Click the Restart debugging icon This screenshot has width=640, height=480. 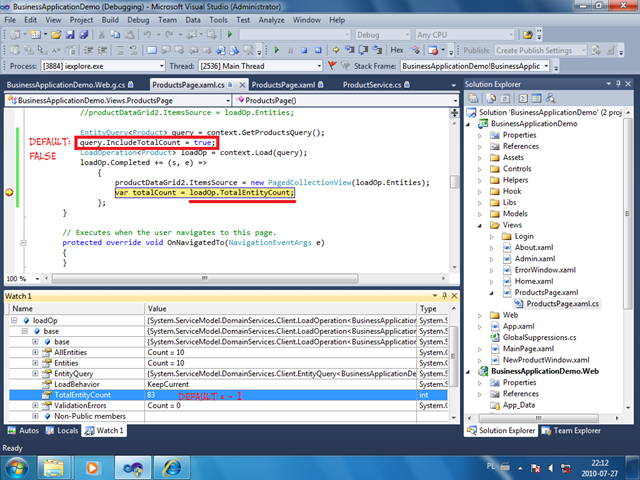point(318,50)
